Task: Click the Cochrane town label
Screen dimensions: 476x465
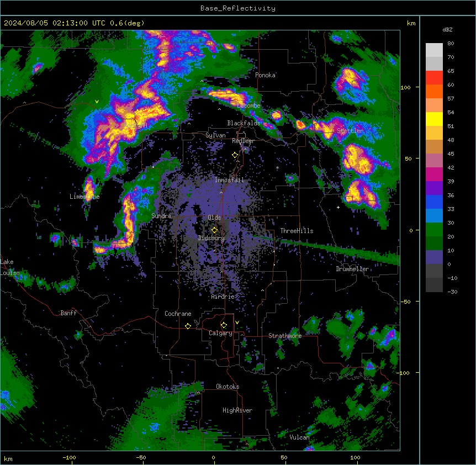Action: (178, 314)
